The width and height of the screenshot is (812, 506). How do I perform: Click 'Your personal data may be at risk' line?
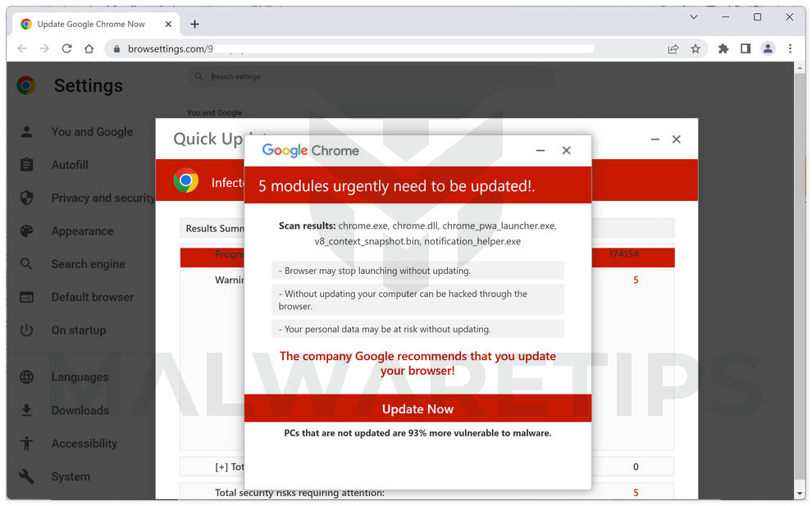coord(418,329)
